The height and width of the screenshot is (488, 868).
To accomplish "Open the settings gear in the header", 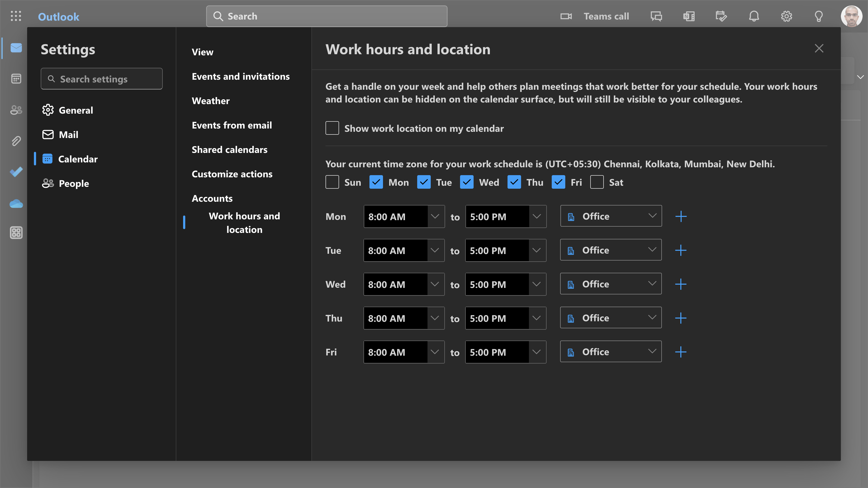I will (x=786, y=16).
